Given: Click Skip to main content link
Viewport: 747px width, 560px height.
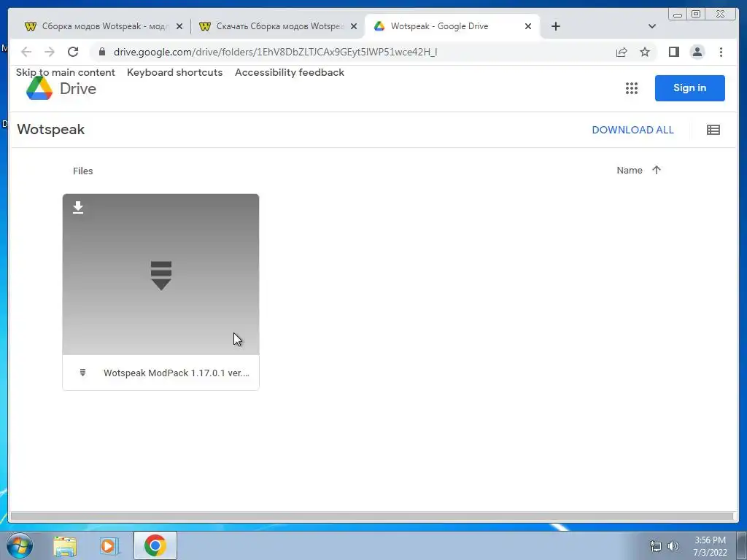Looking at the screenshot, I should (x=65, y=72).
